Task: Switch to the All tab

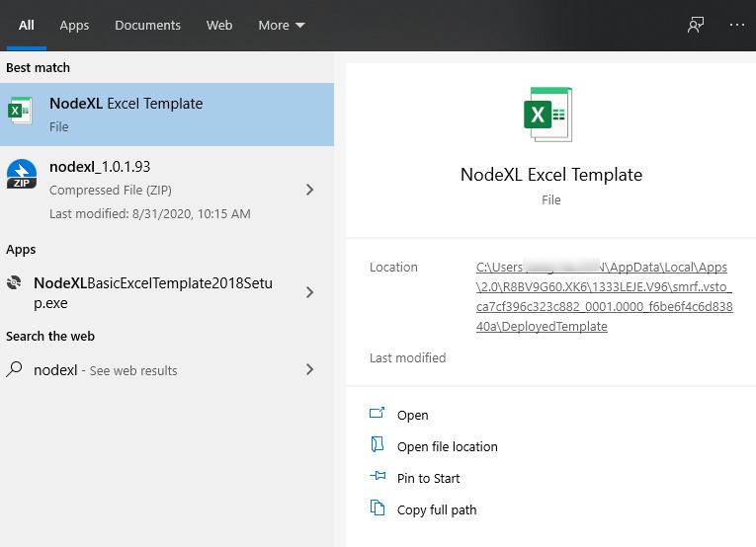Action: coord(27,25)
